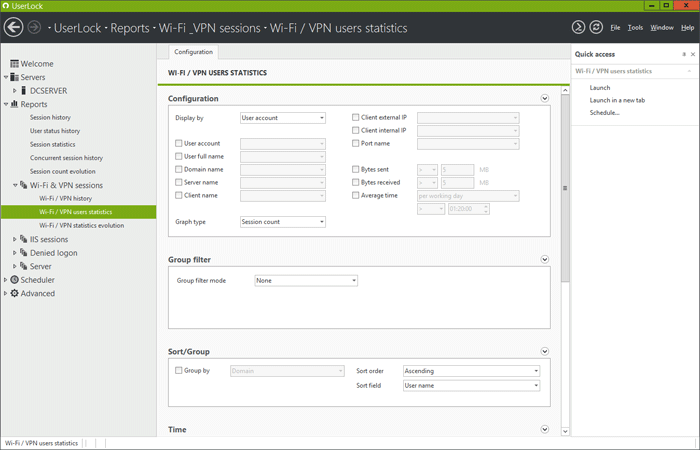This screenshot has height=450, width=700.
Task: Enable the User account filter checkbox
Action: [179, 143]
